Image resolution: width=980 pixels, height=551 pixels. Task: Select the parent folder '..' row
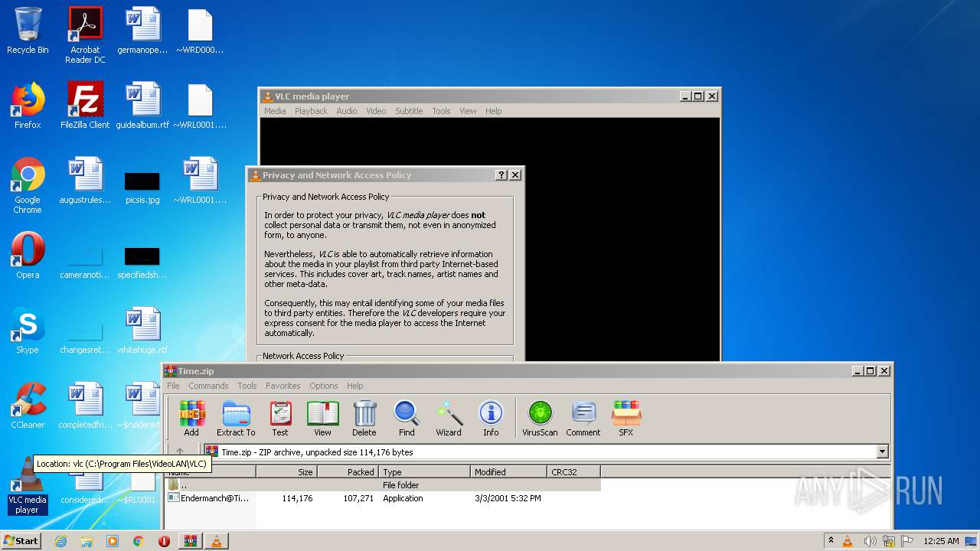point(383,485)
